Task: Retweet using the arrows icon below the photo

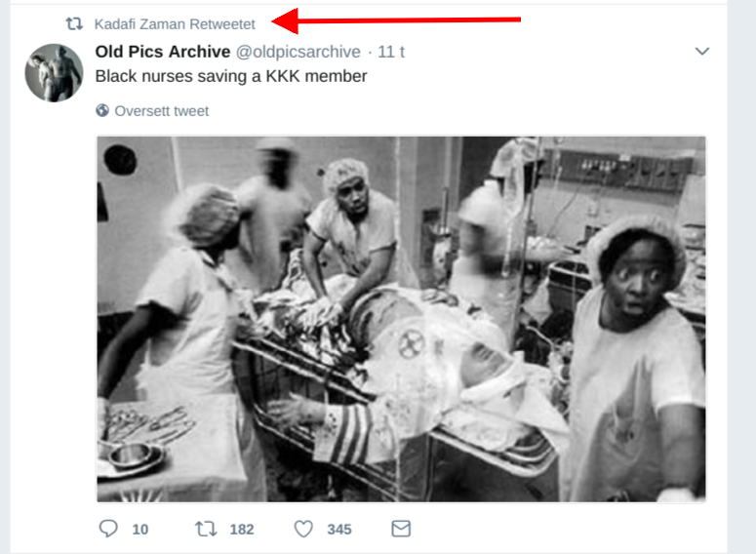Action: pos(205,529)
